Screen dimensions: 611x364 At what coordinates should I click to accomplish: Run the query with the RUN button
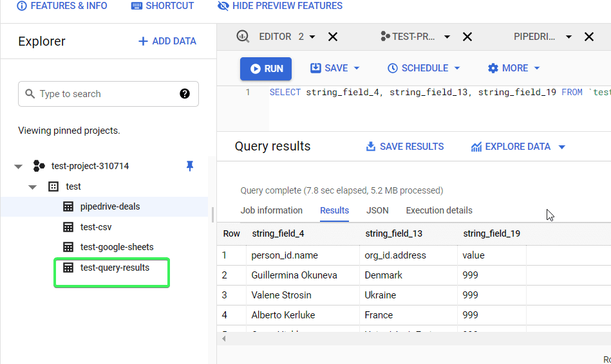coord(266,69)
